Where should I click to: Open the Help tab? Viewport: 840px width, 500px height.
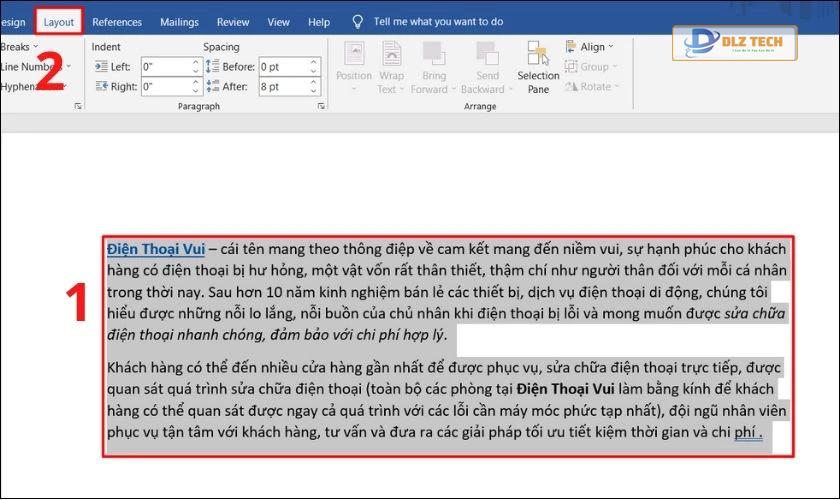click(x=319, y=22)
